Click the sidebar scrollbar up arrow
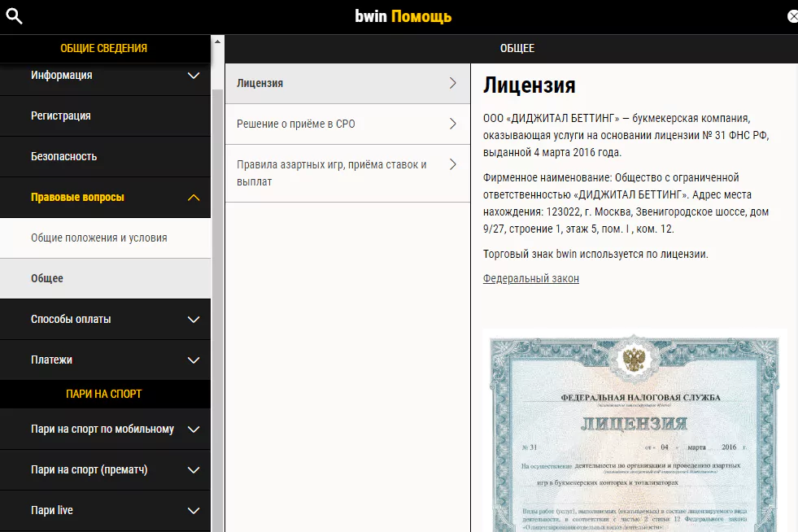Image resolution: width=798 pixels, height=532 pixels. tap(217, 41)
